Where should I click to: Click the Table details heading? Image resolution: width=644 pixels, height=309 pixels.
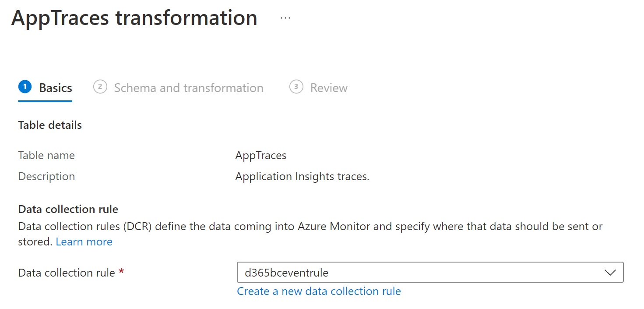coord(50,125)
